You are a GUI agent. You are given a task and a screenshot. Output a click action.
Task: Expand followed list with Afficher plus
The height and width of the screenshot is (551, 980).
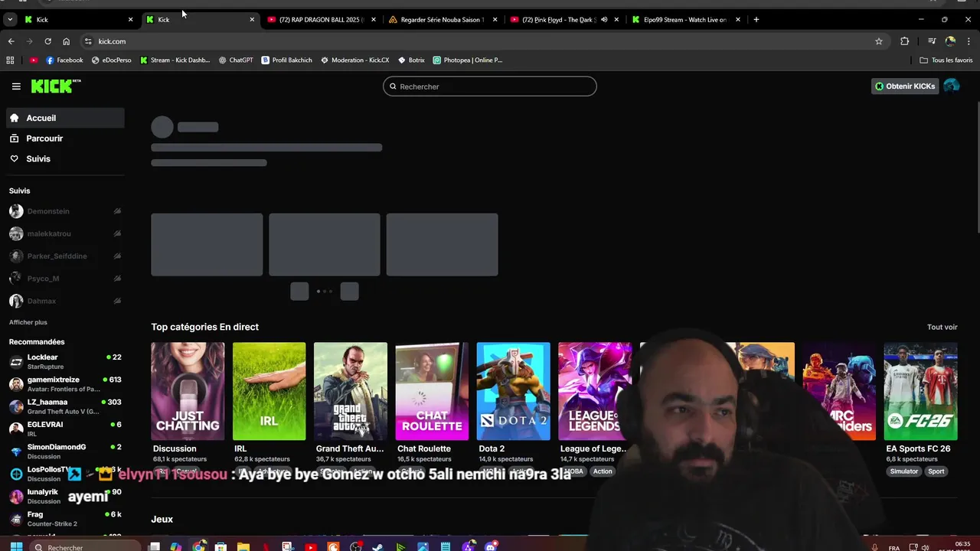click(28, 322)
